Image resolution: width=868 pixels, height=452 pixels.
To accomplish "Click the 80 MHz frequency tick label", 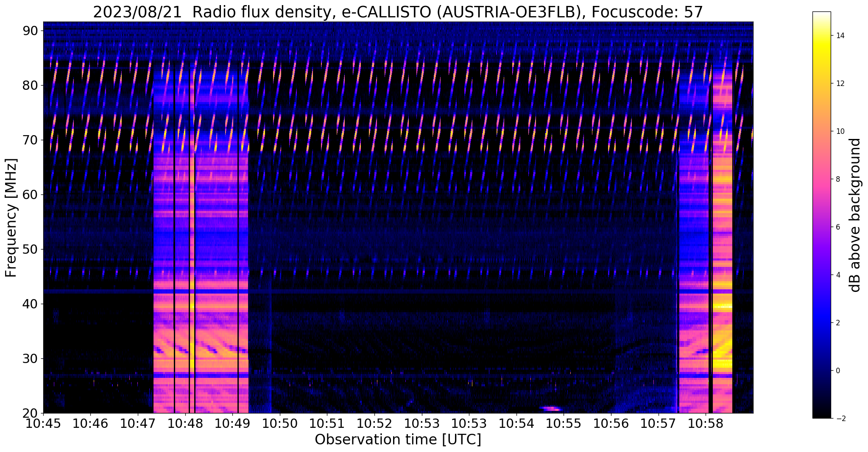I will (31, 86).
